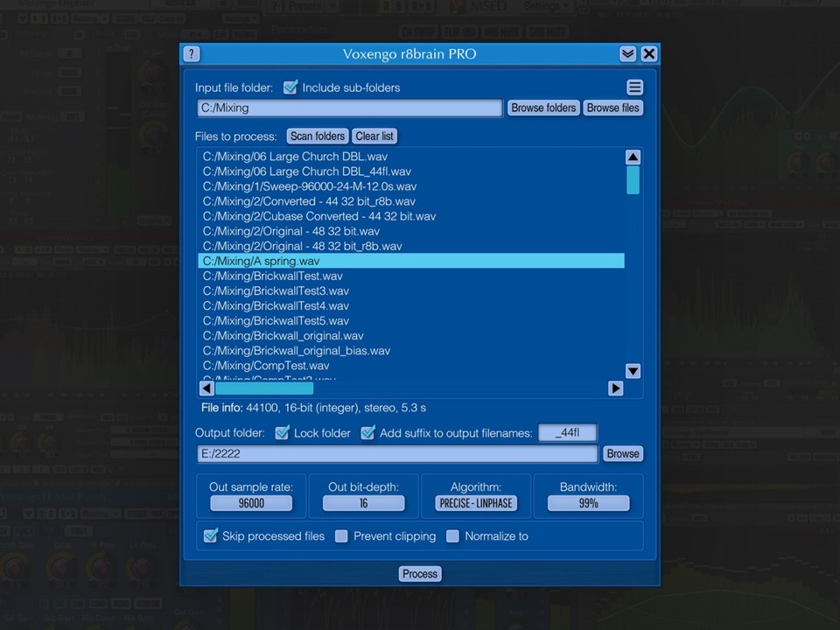
Task: Select C:/Mixing/2/Cubase Converted - 44 32 bit.wav
Action: pyautogui.click(x=411, y=216)
